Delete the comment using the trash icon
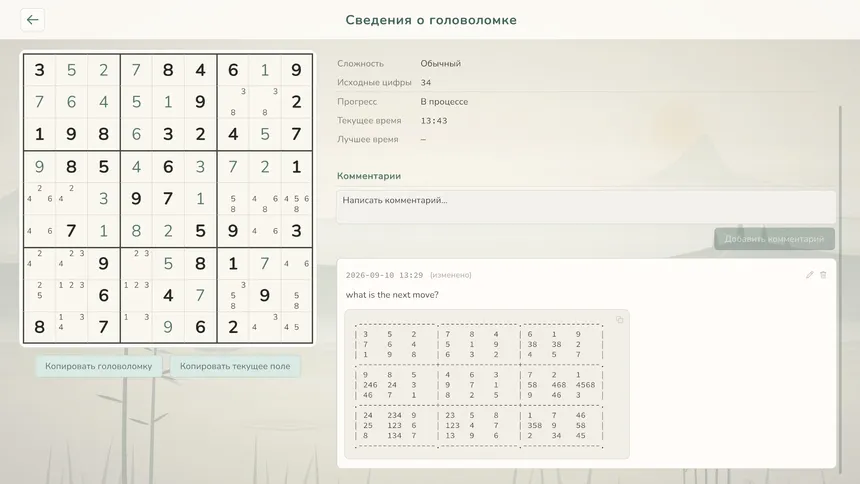860x484 pixels. (823, 275)
